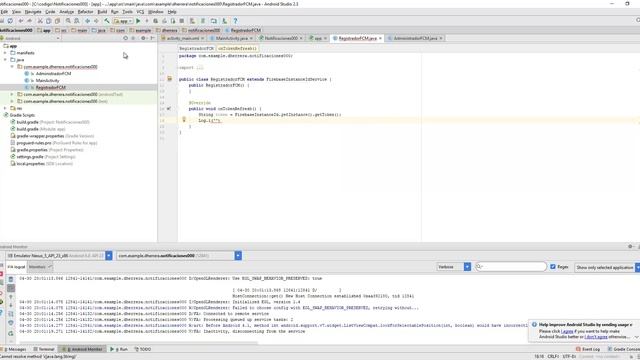
Task: Click the I agree link in notification
Action: point(567,331)
